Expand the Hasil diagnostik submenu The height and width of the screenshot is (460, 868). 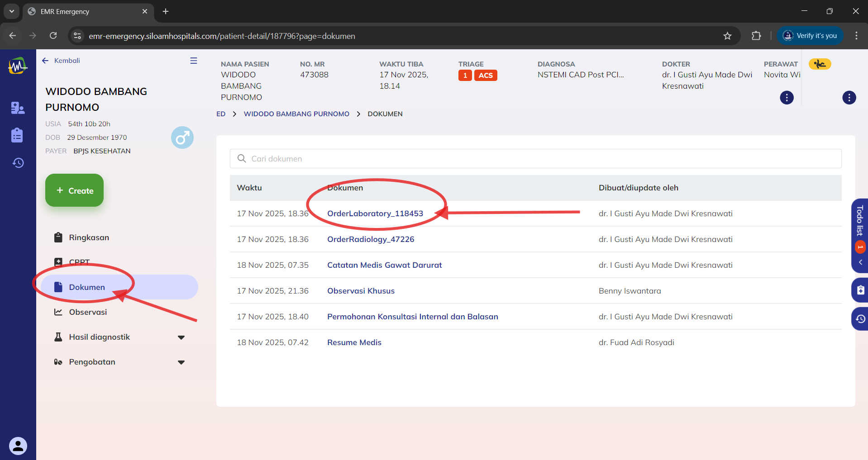(181, 337)
